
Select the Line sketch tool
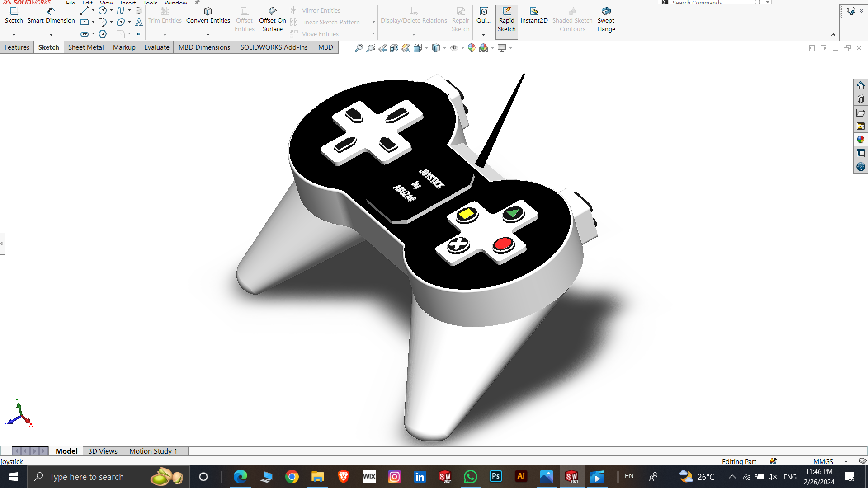[x=84, y=10]
